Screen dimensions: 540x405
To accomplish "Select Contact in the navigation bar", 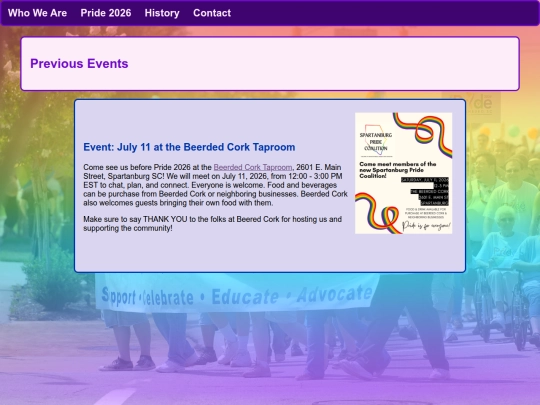I will [212, 13].
